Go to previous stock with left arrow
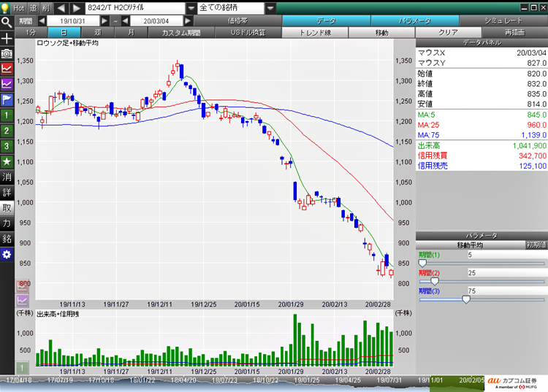 61,7
